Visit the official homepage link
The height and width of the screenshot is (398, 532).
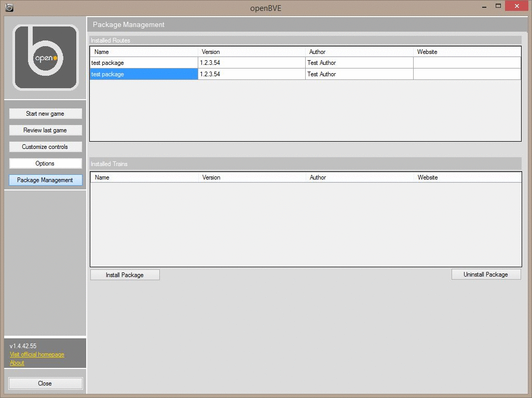[37, 354]
